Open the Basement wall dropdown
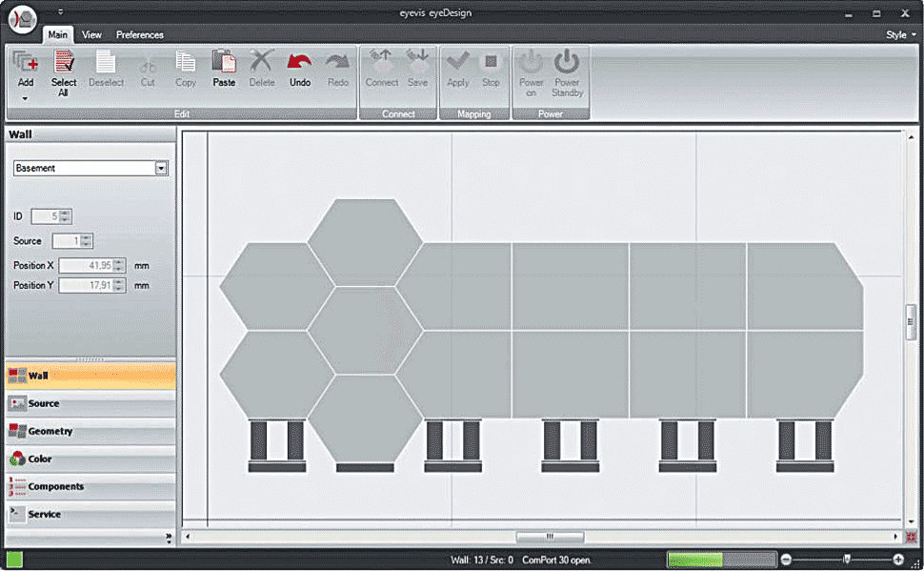 pos(161,168)
